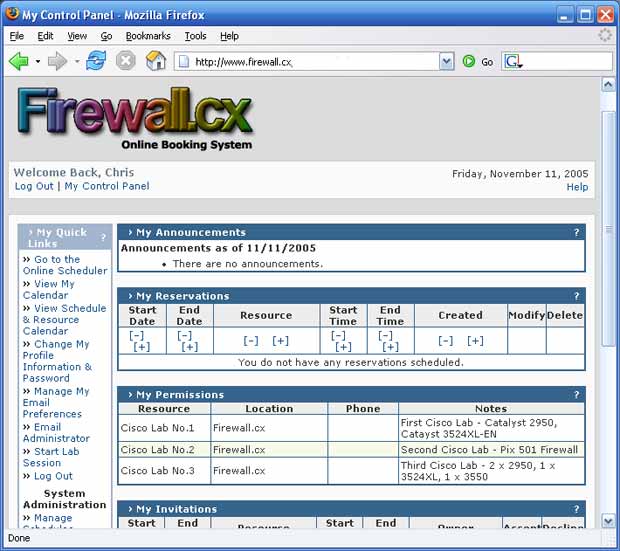Sort End Time descending with [-]
Image resolution: width=620 pixels, height=551 pixels.
[x=385, y=335]
